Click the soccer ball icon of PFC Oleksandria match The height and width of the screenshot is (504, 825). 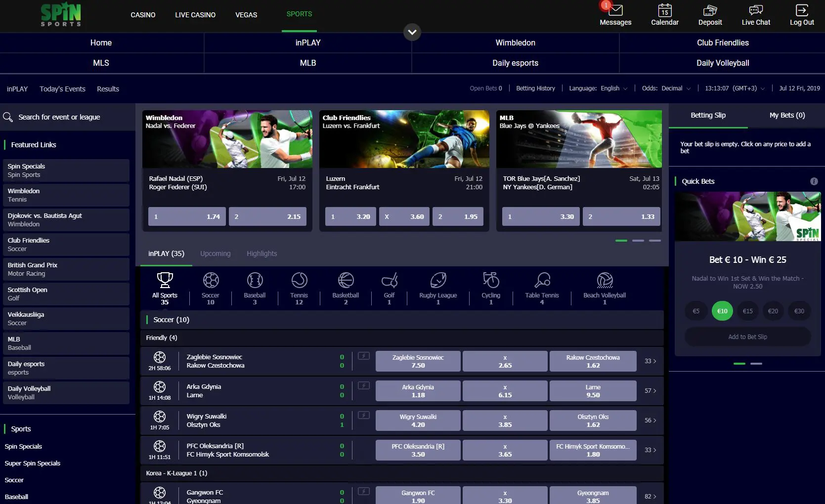160,446
